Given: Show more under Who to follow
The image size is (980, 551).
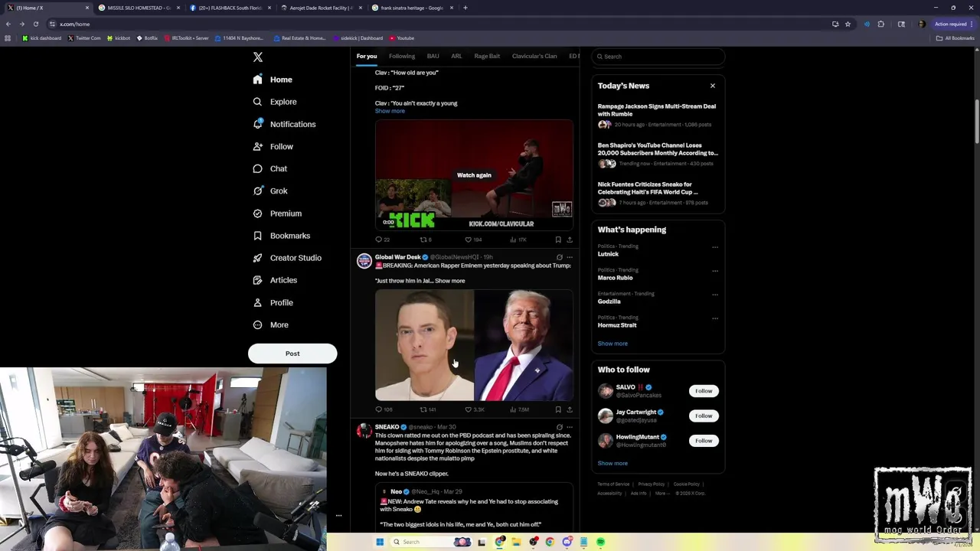Looking at the screenshot, I should tap(612, 464).
